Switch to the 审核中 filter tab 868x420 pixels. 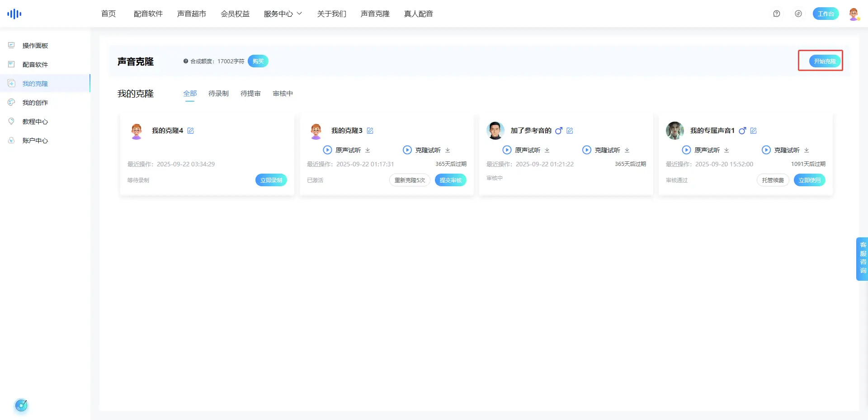coord(283,94)
